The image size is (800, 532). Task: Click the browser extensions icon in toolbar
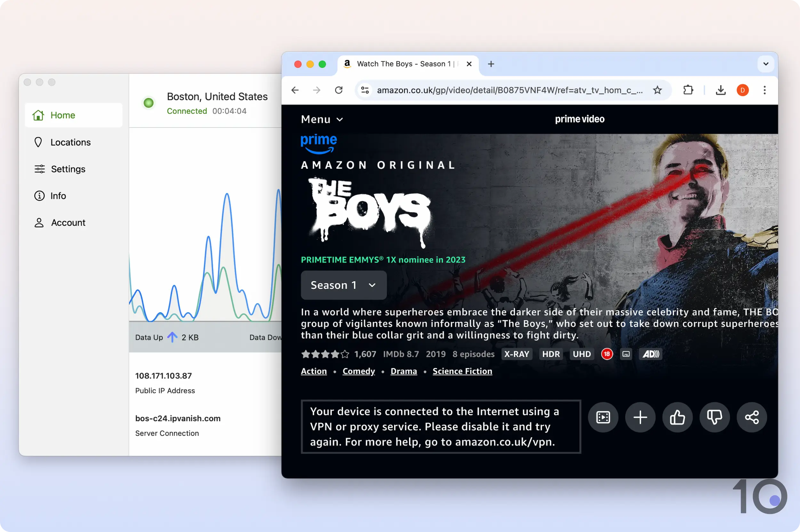[x=688, y=90]
